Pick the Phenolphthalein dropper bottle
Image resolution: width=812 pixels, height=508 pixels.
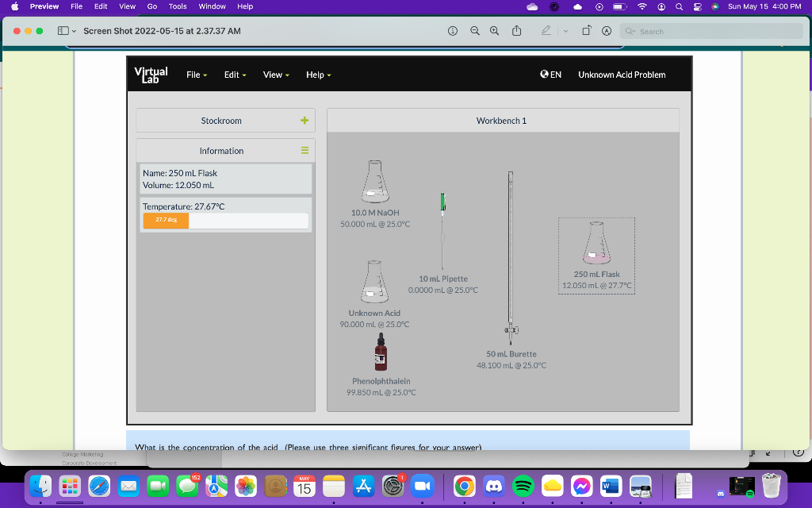381,352
